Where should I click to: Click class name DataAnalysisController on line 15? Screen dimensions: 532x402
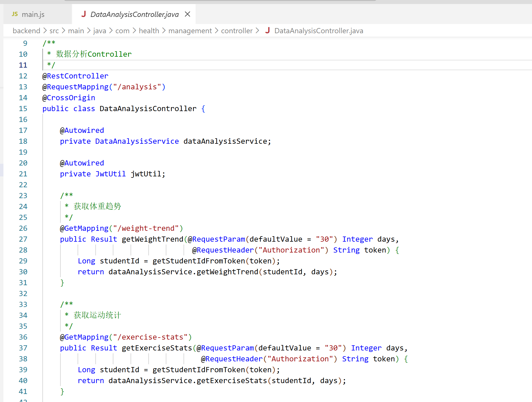148,109
